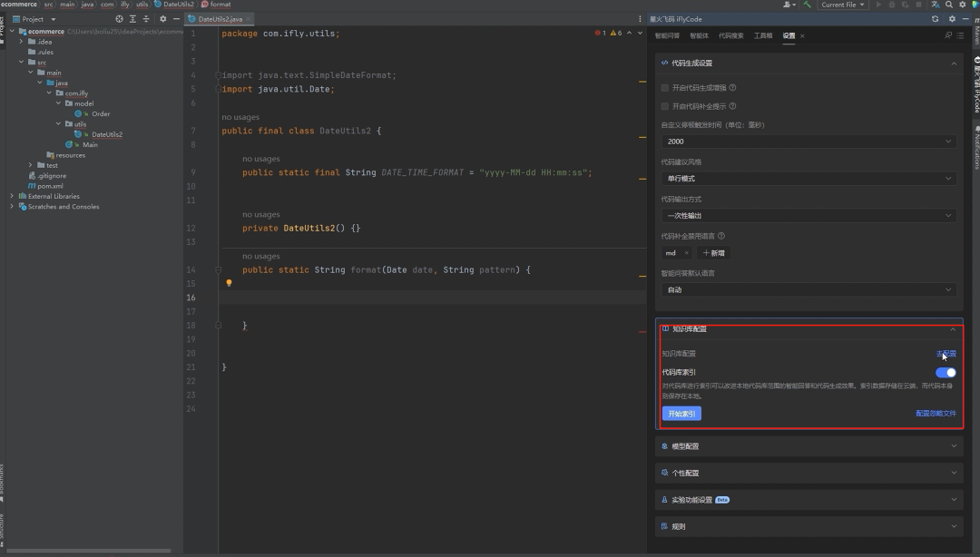Expand the .idea folder in tree
Screen dimensions: 980x557
point(21,42)
